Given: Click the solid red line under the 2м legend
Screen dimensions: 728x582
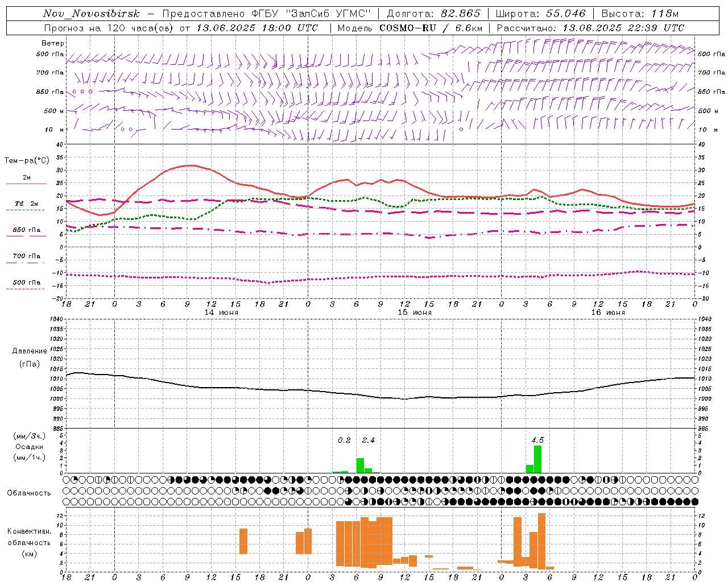Looking at the screenshot, I should point(26,184).
